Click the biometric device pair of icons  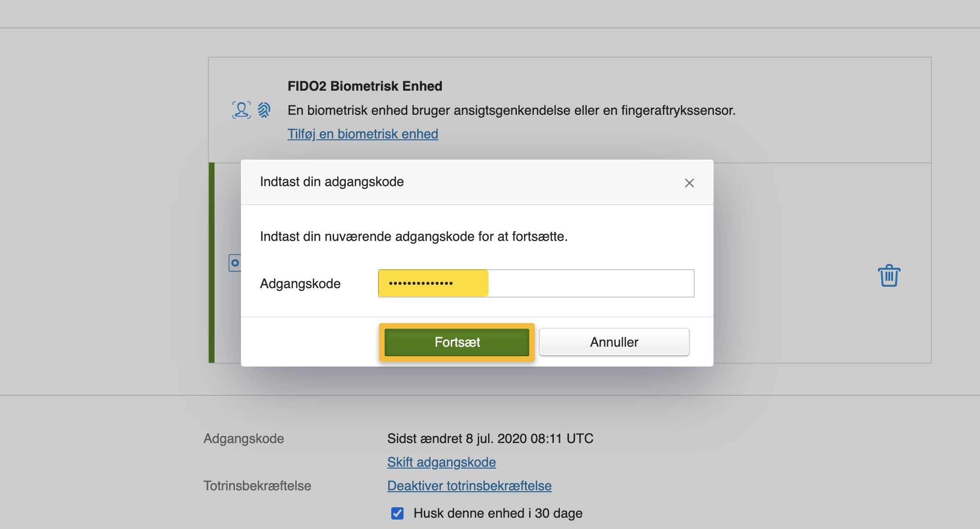[252, 110]
